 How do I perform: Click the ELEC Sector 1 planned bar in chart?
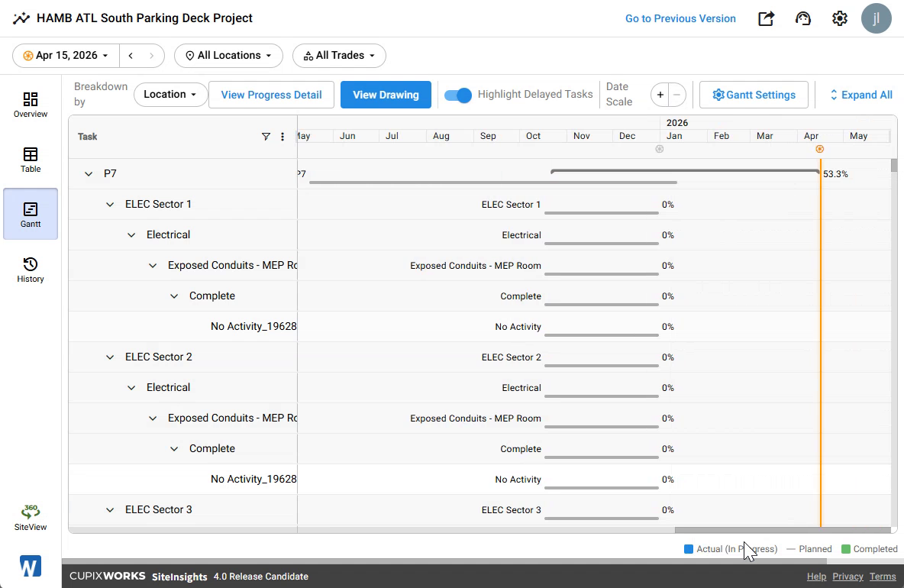602,213
